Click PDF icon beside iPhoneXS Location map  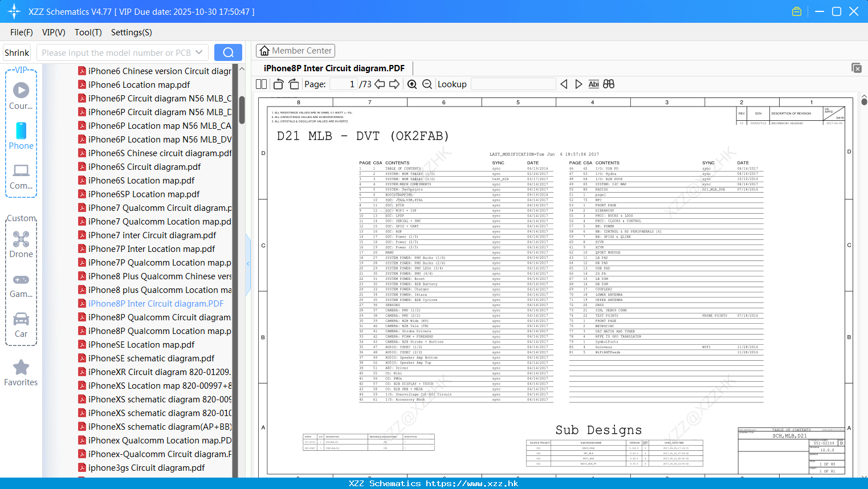pos(82,386)
